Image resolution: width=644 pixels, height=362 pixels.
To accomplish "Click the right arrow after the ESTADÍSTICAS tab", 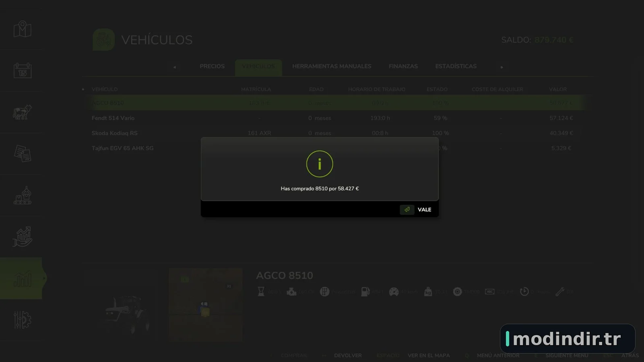I will pos(502,67).
